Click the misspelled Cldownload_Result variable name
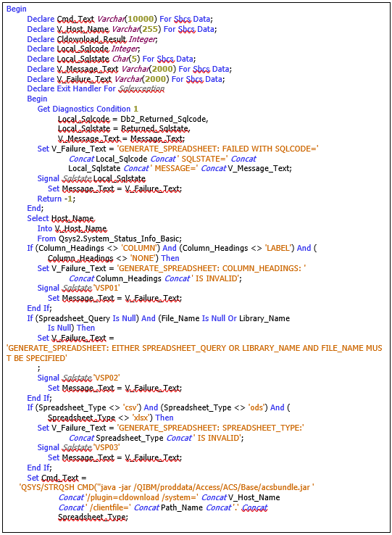This screenshot has height=535, width=392. pos(91,39)
